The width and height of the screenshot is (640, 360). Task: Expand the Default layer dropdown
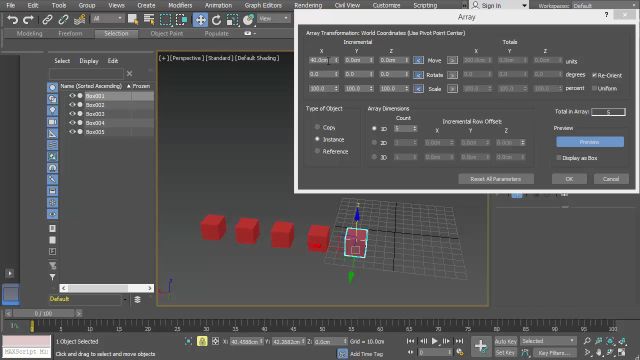point(125,299)
